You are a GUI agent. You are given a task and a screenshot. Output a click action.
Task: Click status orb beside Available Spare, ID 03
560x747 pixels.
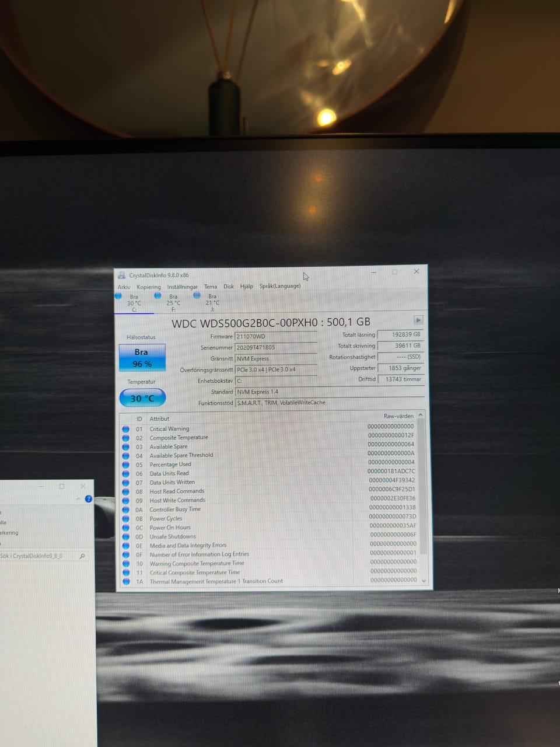pos(125,447)
